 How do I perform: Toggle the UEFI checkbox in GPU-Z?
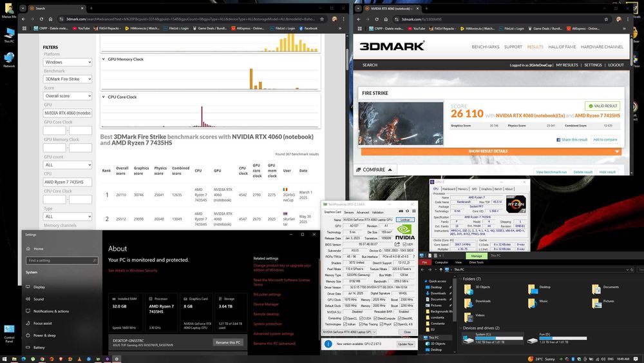[405, 244]
